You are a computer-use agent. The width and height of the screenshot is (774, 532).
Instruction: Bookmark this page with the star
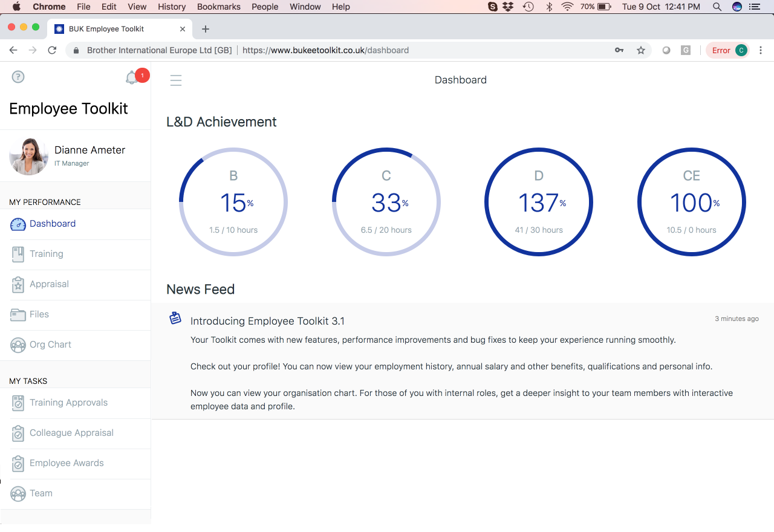(641, 50)
